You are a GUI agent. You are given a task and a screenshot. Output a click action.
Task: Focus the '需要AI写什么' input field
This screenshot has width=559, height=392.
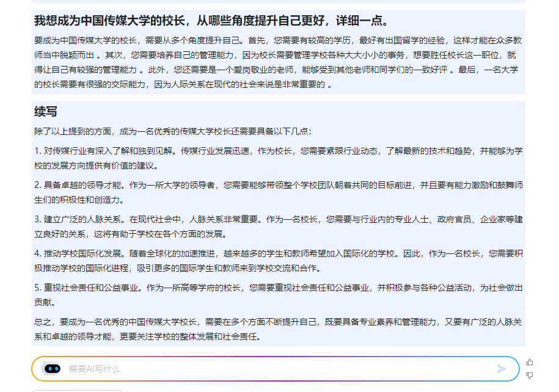[x=275, y=369]
